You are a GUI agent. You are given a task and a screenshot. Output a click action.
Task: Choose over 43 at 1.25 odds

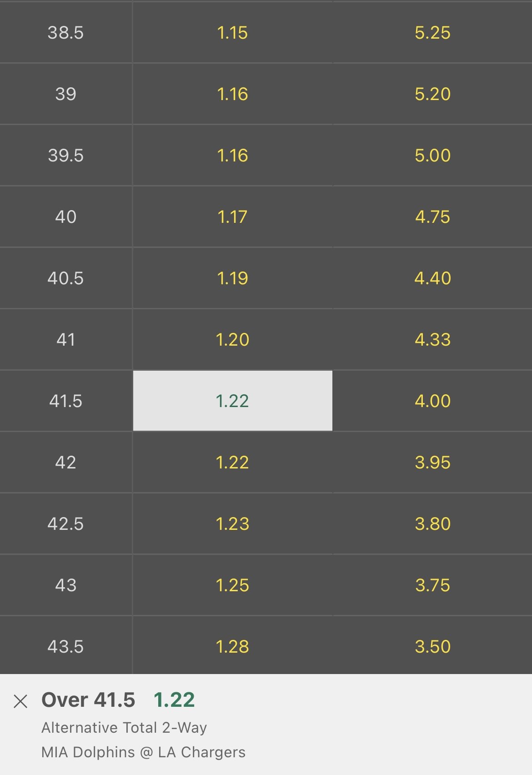click(232, 585)
